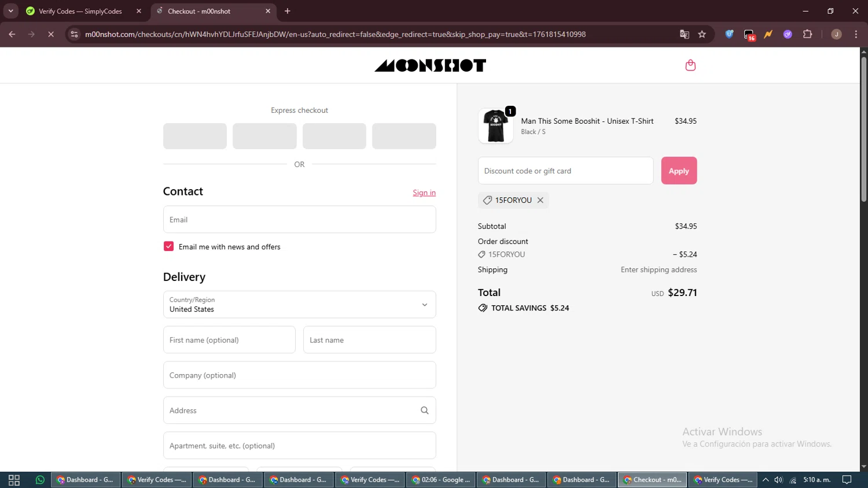
Task: Close the Checkout - m00nshot tab
Action: (268, 11)
